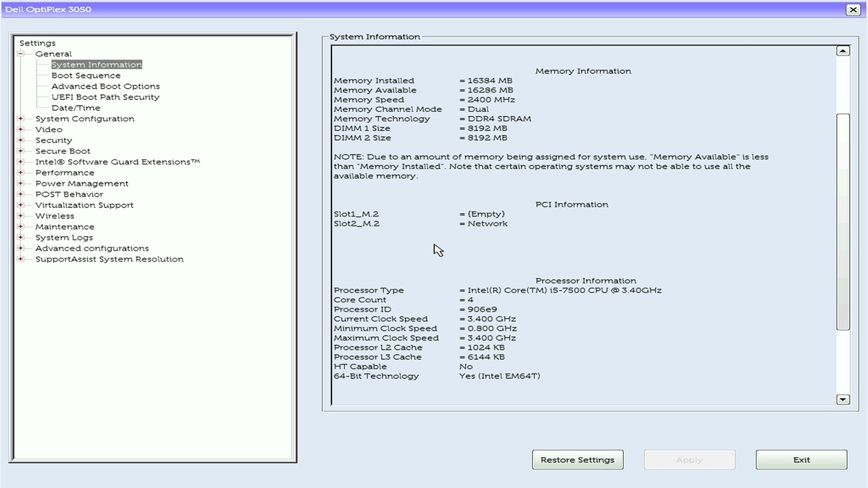
Task: Open the Boot Sequence settings
Action: click(86, 75)
